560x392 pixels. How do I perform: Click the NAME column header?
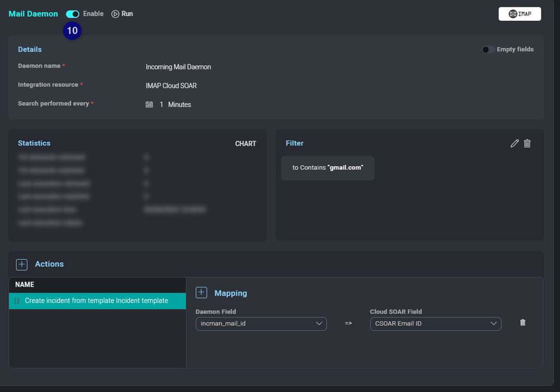coord(25,284)
